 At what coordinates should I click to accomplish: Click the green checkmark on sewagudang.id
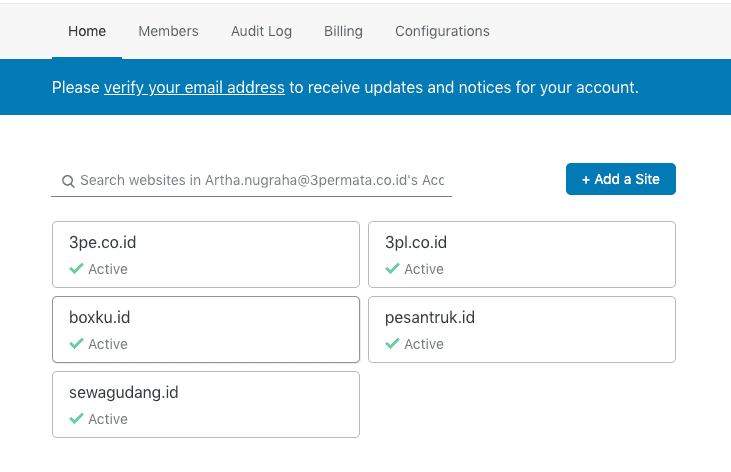(x=76, y=419)
